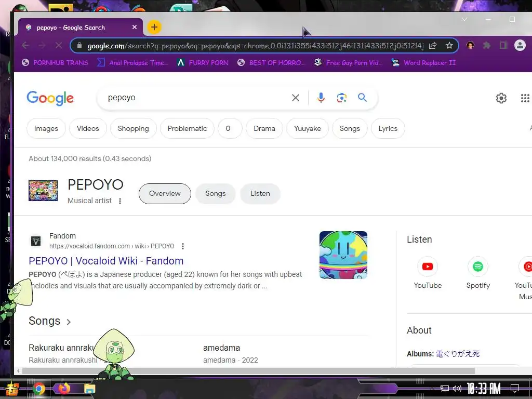The width and height of the screenshot is (532, 399).
Task: Click the PEPOYO artist thumbnail image
Action: [43, 191]
